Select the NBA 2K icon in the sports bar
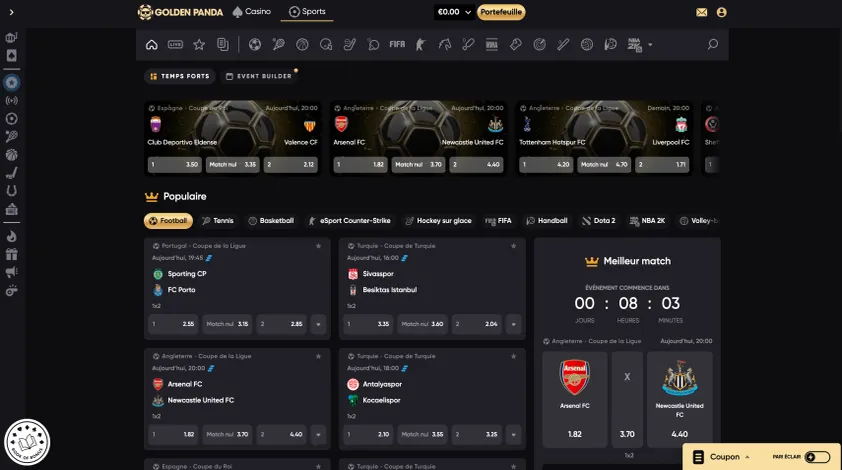The width and height of the screenshot is (842, 470). pos(634,45)
